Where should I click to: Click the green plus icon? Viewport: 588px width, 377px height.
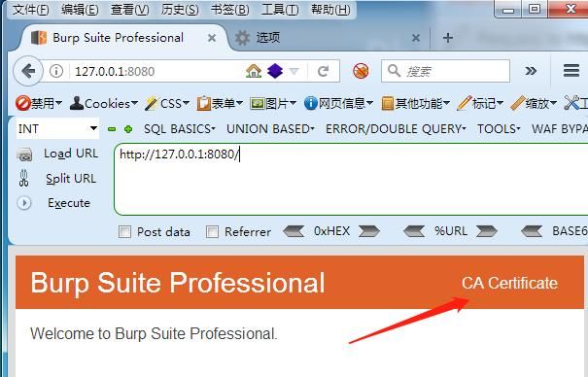pos(128,129)
